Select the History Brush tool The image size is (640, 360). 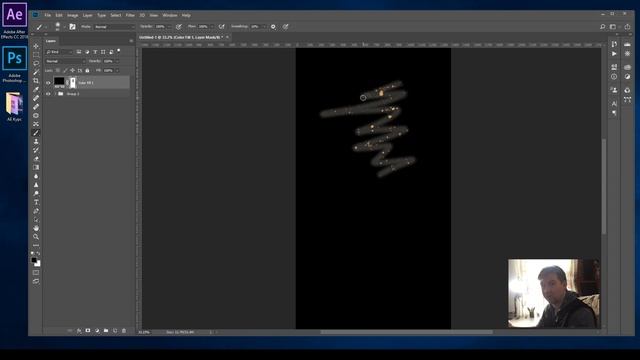point(36,150)
